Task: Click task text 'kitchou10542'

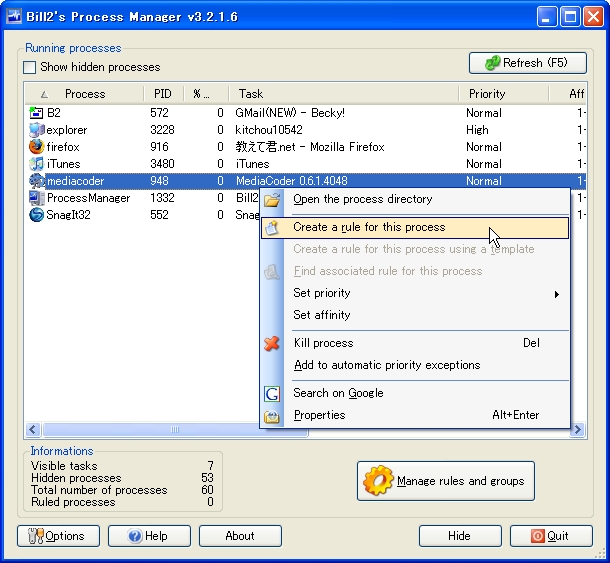Action: coord(269,130)
